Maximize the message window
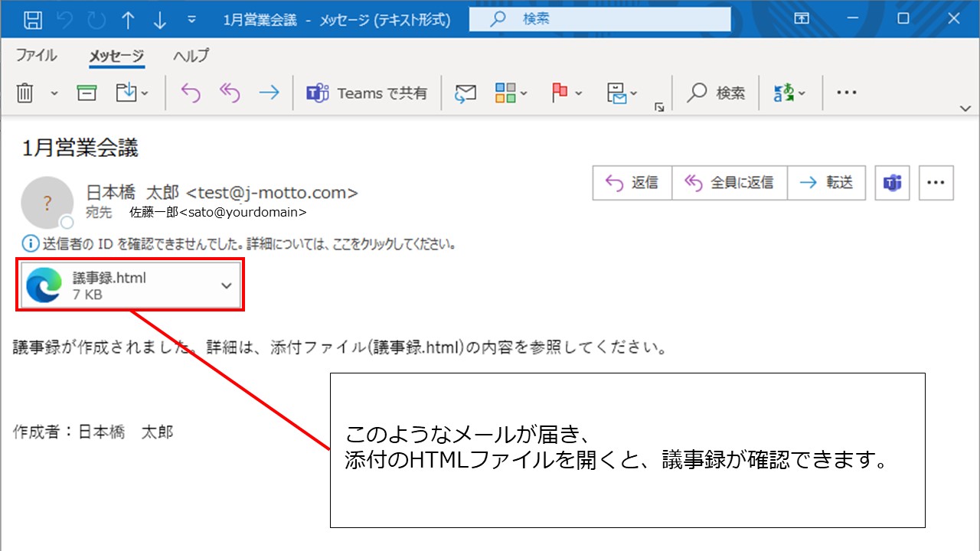Viewport: 980px width, 551px height. 903,19
